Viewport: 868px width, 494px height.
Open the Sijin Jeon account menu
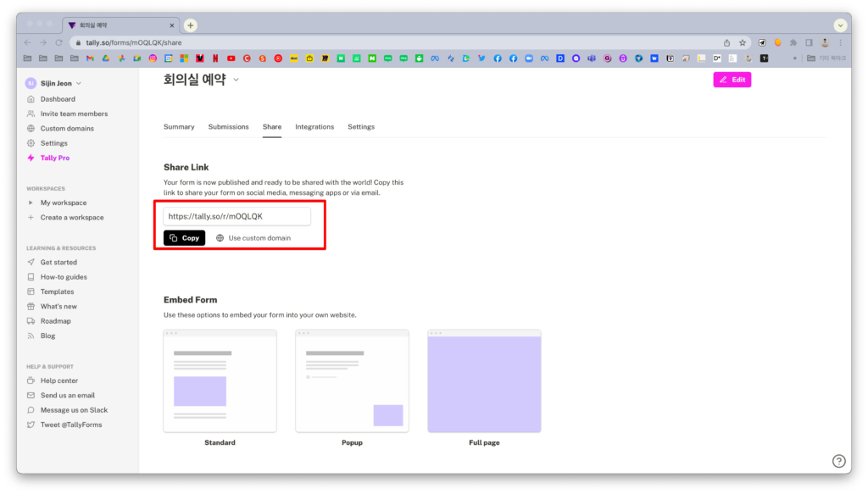[53, 82]
